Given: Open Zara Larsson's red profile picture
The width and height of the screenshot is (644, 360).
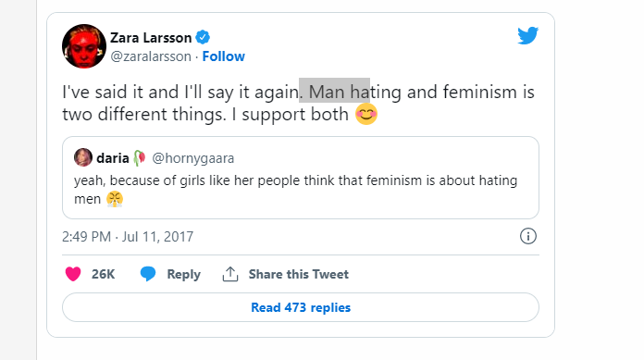Looking at the screenshot, I should pos(84,46).
